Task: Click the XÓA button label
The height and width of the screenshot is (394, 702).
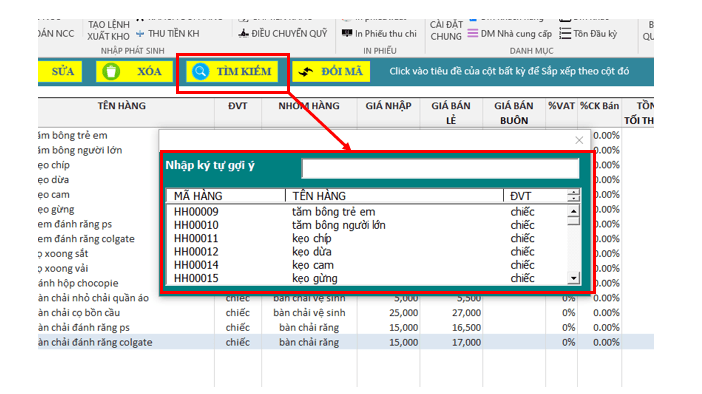Action: coord(149,72)
